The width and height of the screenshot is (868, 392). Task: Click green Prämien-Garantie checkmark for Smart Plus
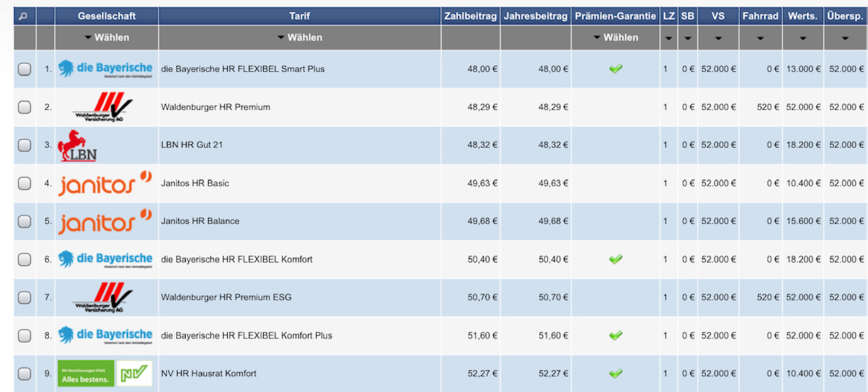click(x=616, y=69)
